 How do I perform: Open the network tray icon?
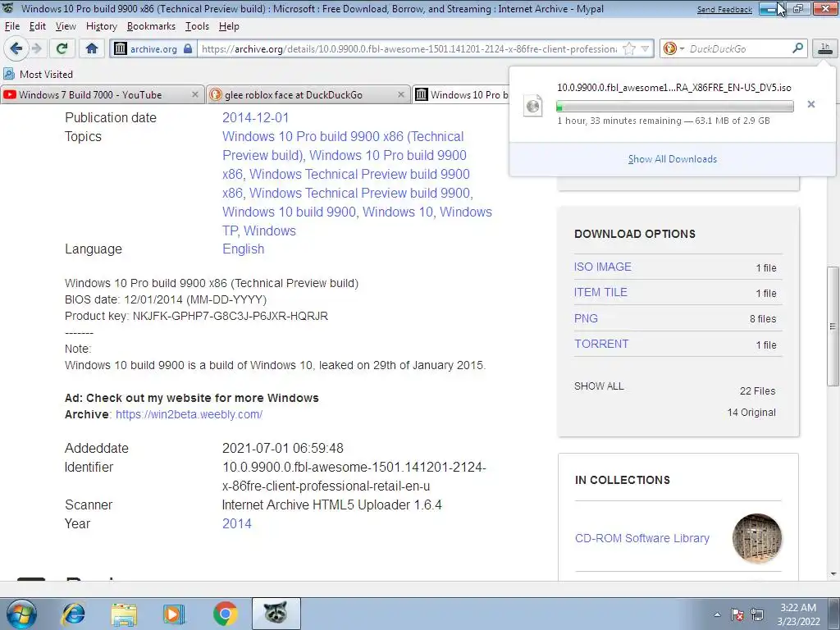pyautogui.click(x=757, y=614)
